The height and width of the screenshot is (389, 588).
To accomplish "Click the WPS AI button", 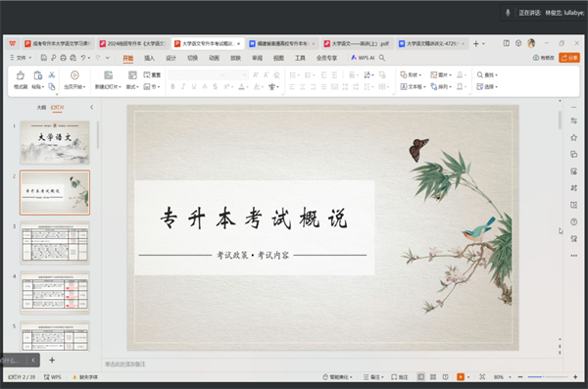I will pos(363,58).
